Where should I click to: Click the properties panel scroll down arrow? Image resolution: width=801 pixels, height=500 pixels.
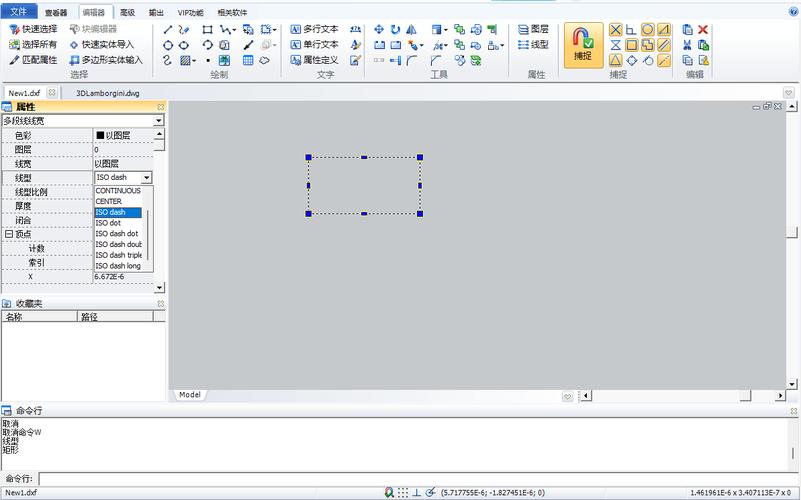[x=159, y=288]
